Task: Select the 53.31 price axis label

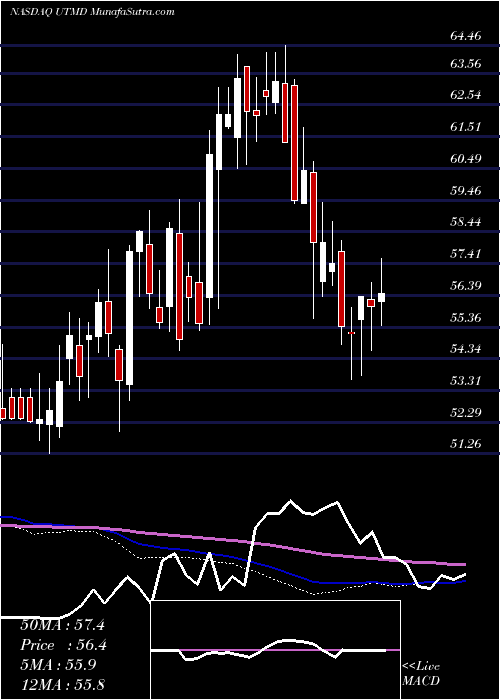Action: [466, 381]
